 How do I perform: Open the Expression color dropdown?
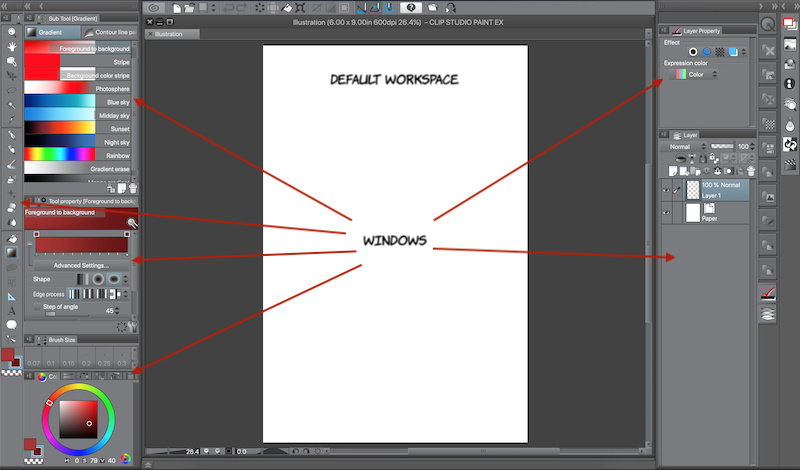693,75
